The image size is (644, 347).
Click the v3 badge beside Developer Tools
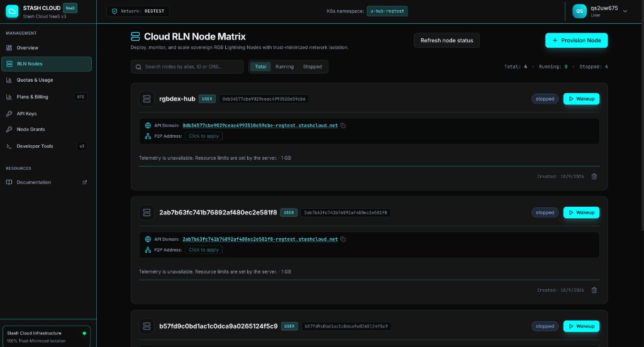(x=82, y=146)
